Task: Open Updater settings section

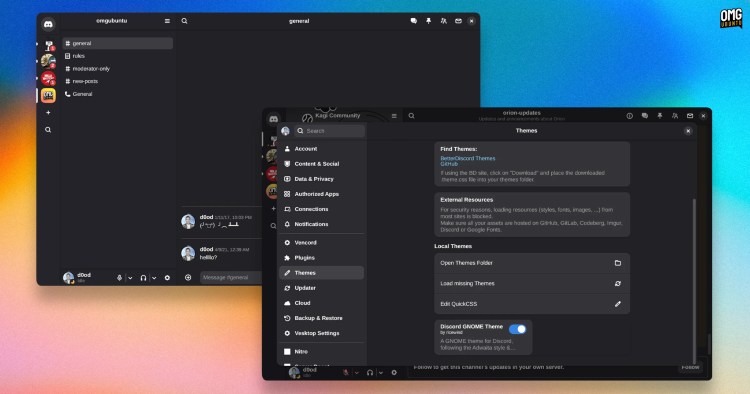Action: coord(321,288)
